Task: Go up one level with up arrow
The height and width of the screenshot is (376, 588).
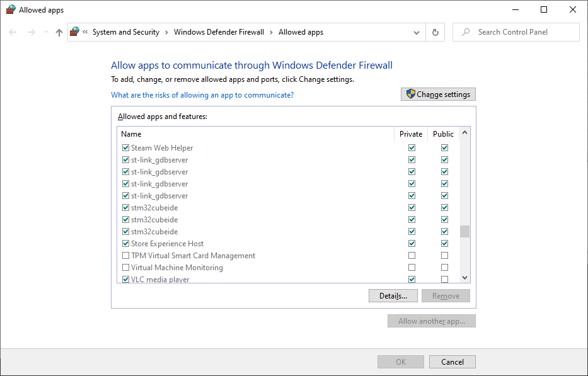Action: pyautogui.click(x=59, y=32)
